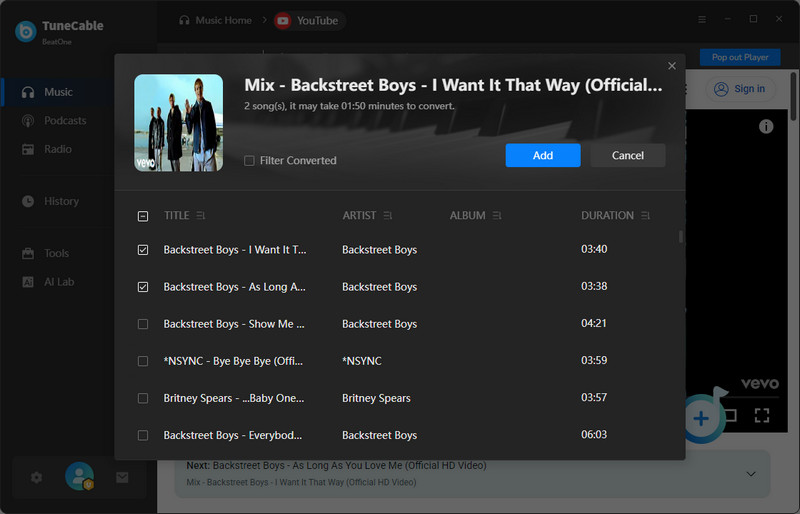Open the hamburger menu in title bar
Screen dimensions: 800x514
coord(701,19)
